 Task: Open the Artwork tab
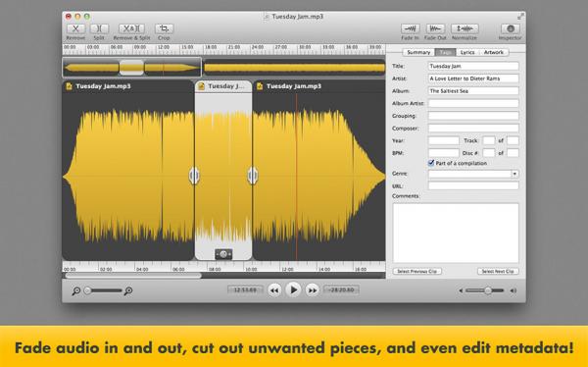coord(494,52)
